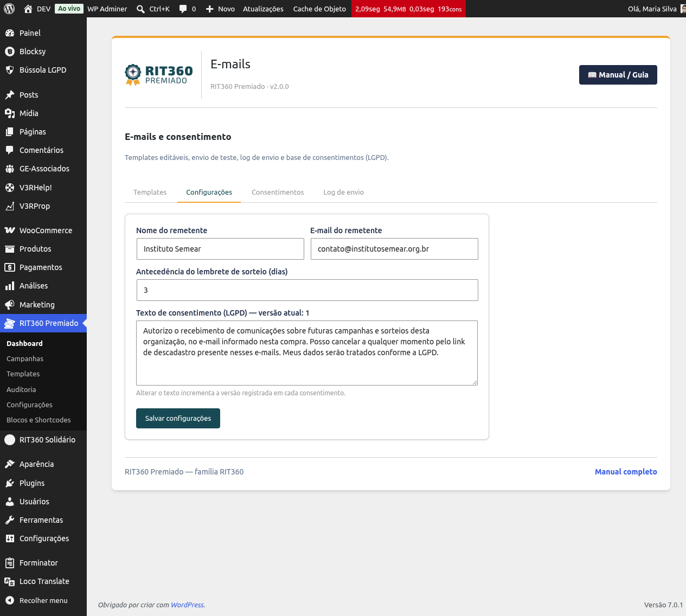Open the comments bubble icon in admin bar
686x616 pixels.
(183, 9)
